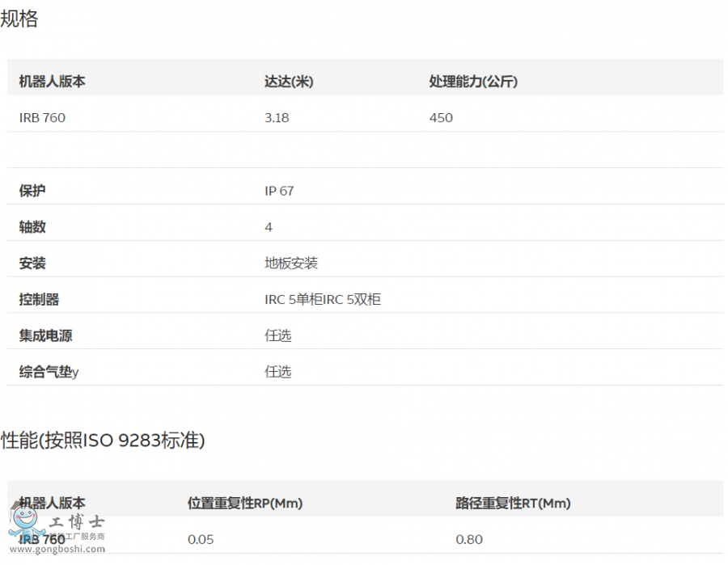Viewport: 728px width, 565px height.
Task: Select the RT value "0.80"
Action: (469, 539)
